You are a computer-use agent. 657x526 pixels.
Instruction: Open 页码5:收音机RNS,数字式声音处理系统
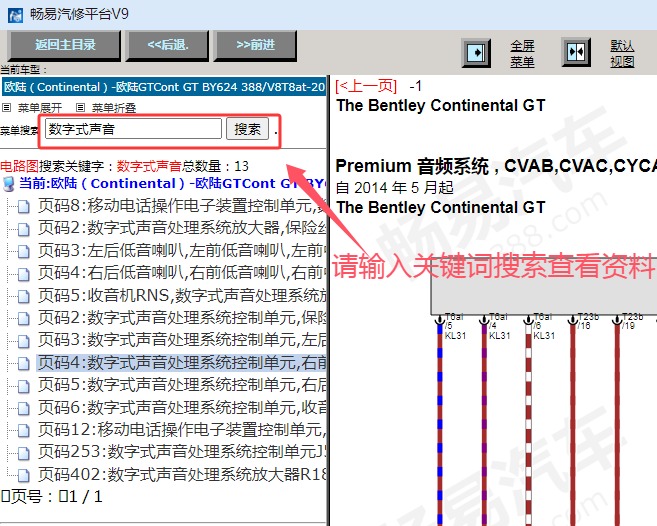(181, 295)
